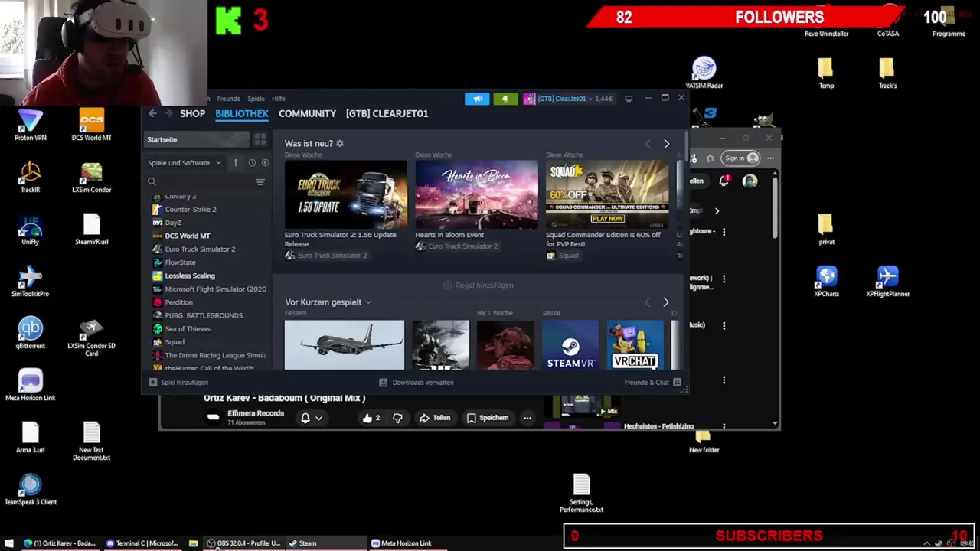
Task: Show next recently played games arrow
Action: coord(665,302)
